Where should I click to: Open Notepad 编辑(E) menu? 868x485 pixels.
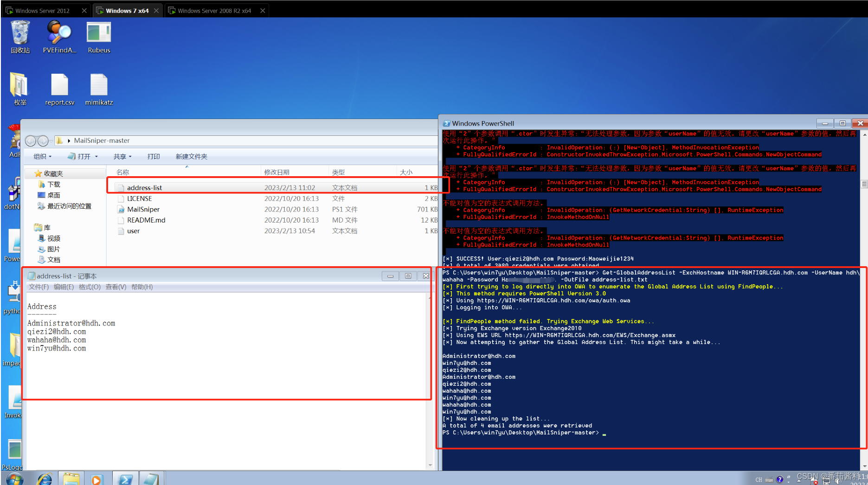[64, 287]
